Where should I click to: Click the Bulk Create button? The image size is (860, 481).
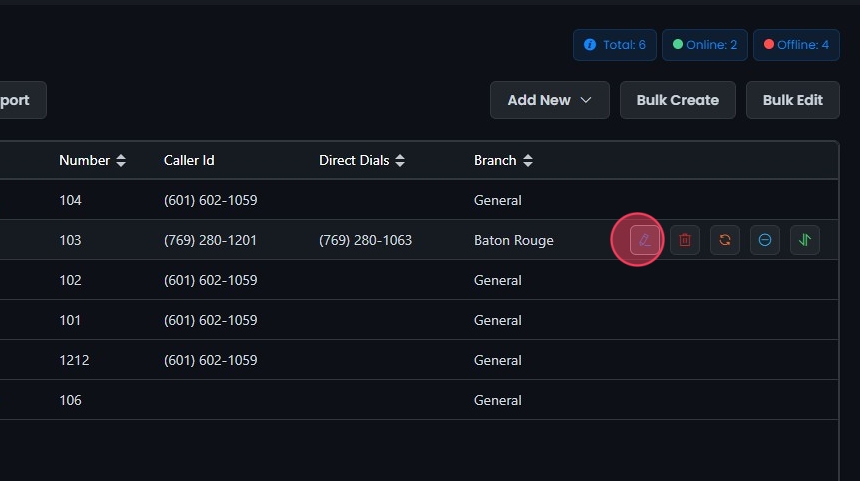[x=677, y=100]
